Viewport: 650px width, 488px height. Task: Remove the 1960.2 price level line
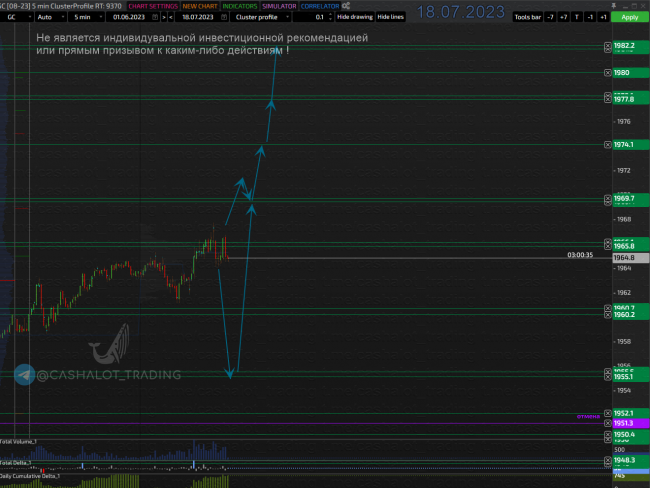607,315
